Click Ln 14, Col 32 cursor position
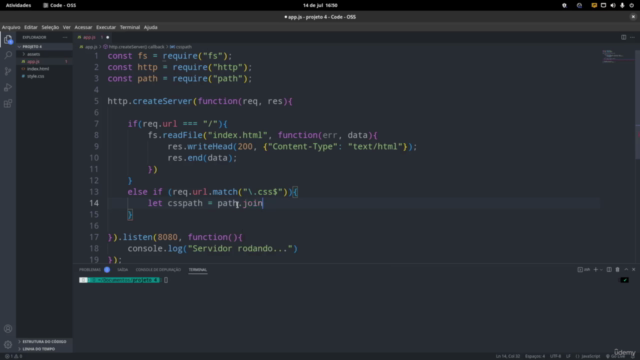The width and height of the screenshot is (640, 360). (508, 356)
